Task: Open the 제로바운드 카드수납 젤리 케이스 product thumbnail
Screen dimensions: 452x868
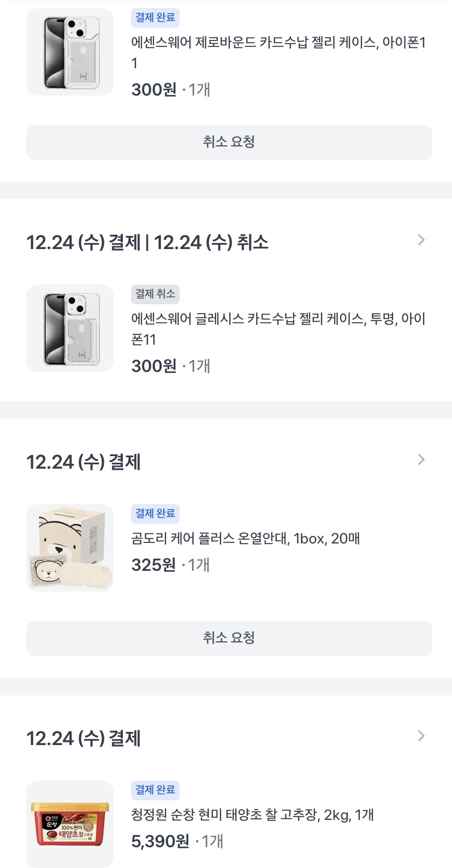Action: pyautogui.click(x=70, y=52)
